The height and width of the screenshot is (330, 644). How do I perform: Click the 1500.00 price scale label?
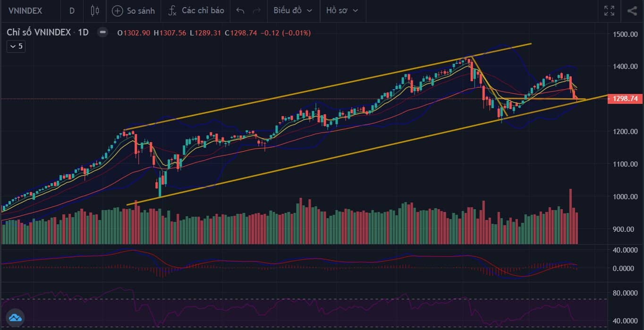pos(625,34)
